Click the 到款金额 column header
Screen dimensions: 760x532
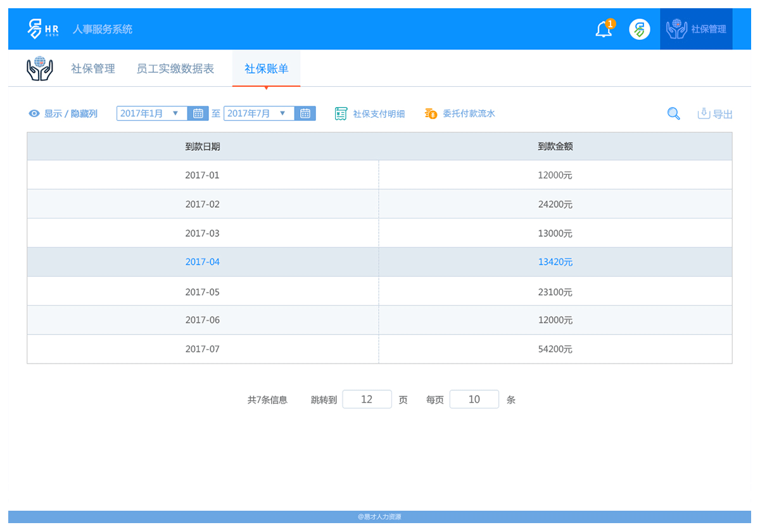(555, 146)
